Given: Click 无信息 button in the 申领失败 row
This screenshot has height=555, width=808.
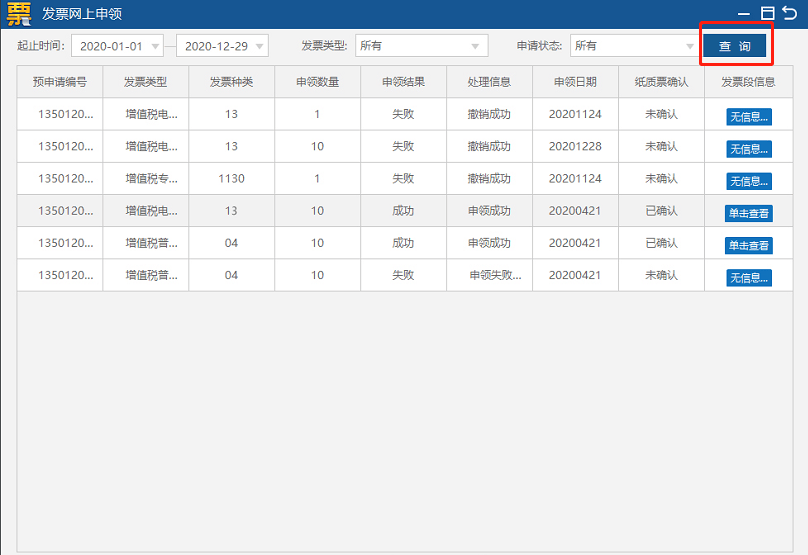Looking at the screenshot, I should pos(748,277).
